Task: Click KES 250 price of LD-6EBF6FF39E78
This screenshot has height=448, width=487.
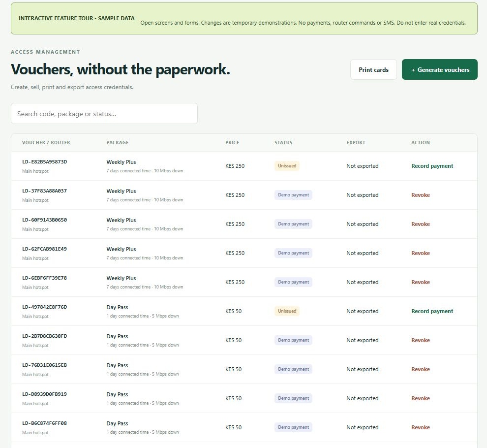Action: tap(235, 282)
